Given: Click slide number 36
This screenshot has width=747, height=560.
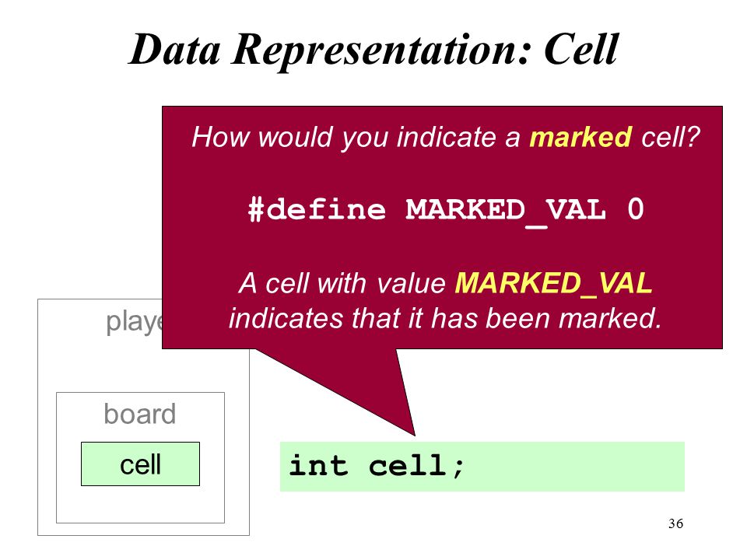Looking at the screenshot, I should click(x=675, y=523).
